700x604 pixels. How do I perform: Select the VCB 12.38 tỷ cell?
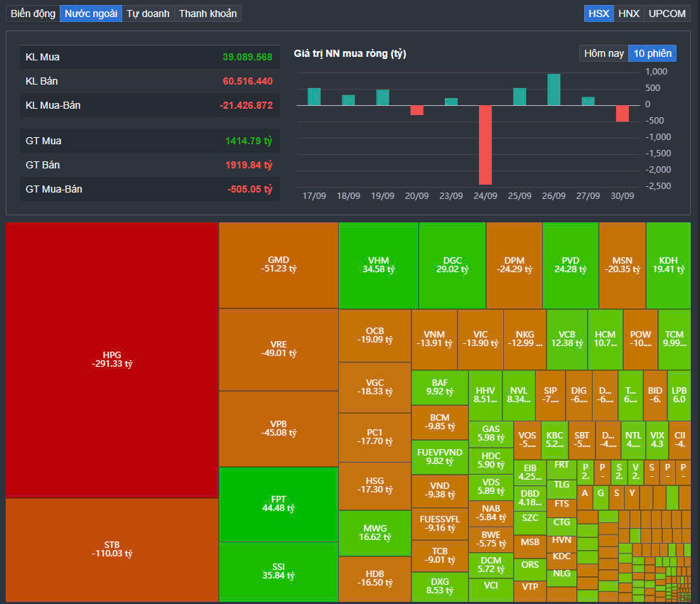pos(567,339)
